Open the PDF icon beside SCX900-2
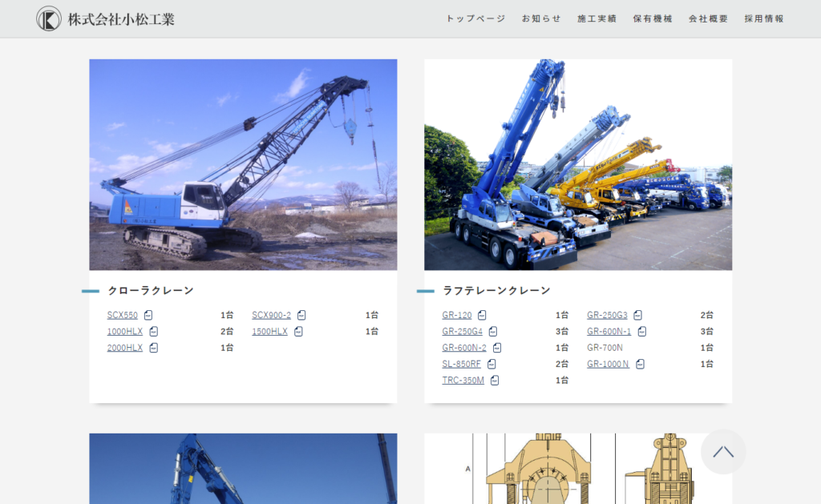The width and height of the screenshot is (821, 504). (301, 315)
